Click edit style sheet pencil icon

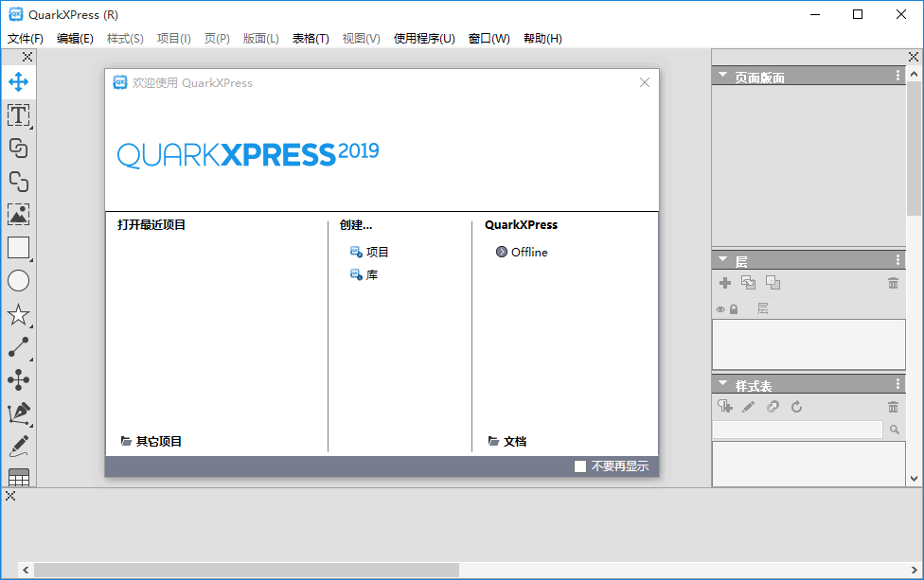pos(749,406)
